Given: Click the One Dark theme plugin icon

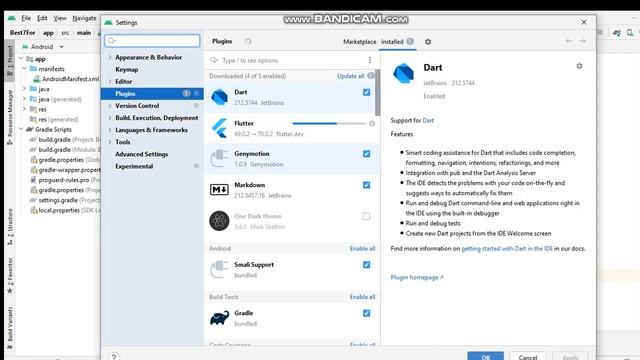Looking at the screenshot, I should 219,221.
